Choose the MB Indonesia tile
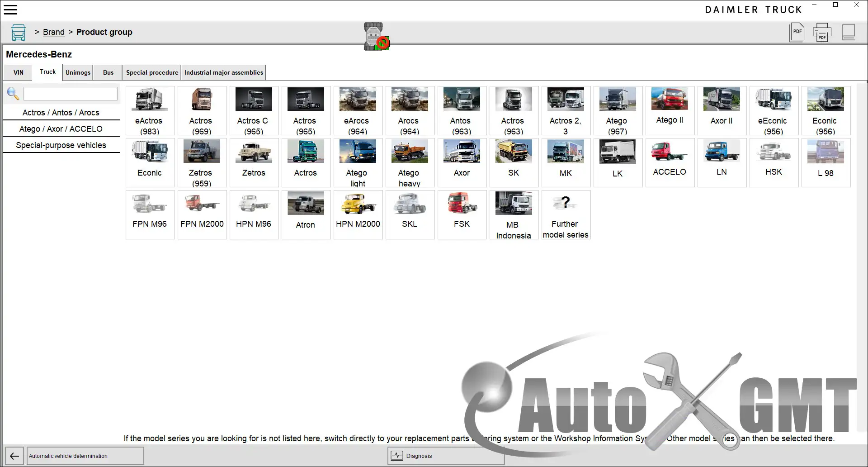Image resolution: width=868 pixels, height=467 pixels. coord(514,215)
